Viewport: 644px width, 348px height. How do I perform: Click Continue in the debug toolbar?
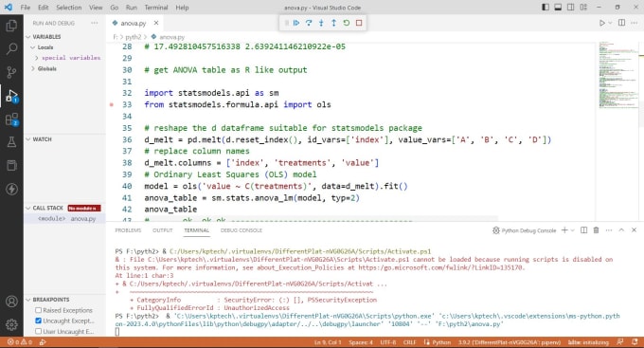(296, 23)
